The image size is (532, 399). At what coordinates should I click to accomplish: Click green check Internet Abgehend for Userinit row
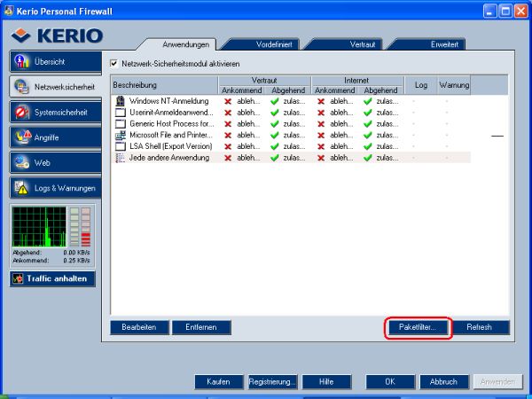point(368,113)
